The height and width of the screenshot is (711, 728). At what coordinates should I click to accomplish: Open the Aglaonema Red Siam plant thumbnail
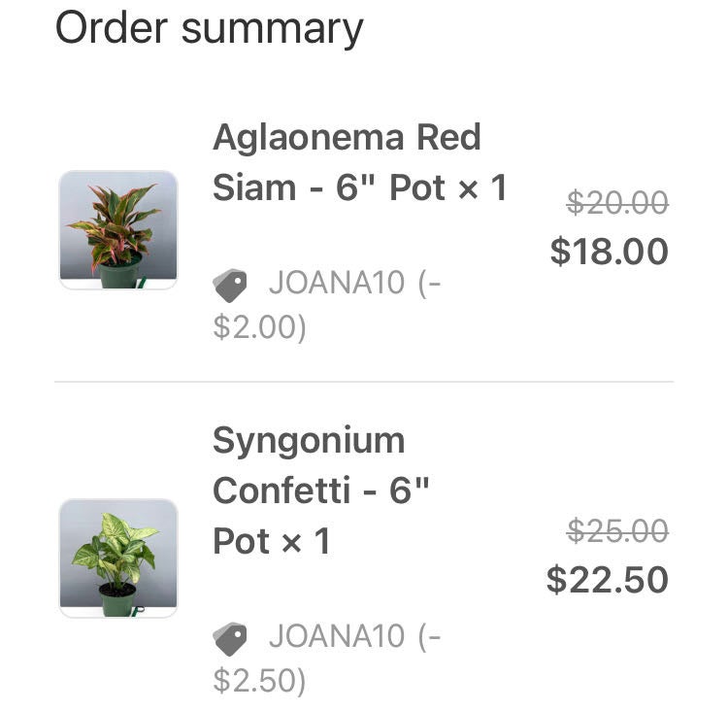pyautogui.click(x=118, y=230)
